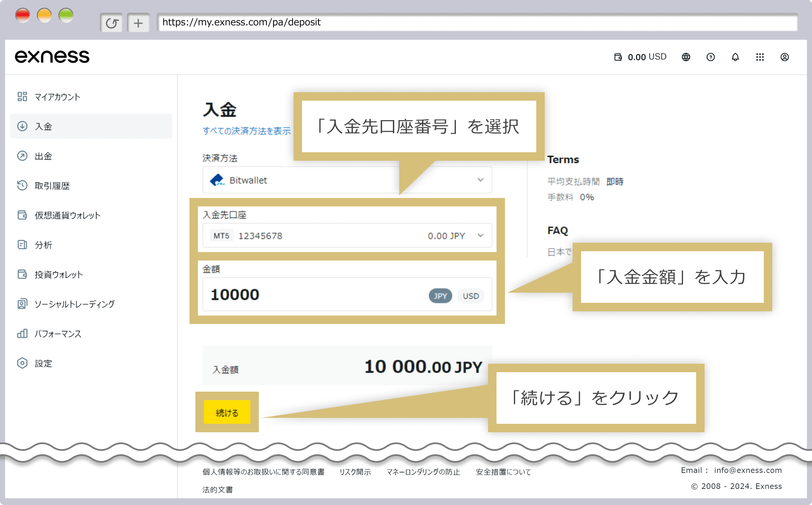Click the 分析 analysis icon

pos(22,244)
